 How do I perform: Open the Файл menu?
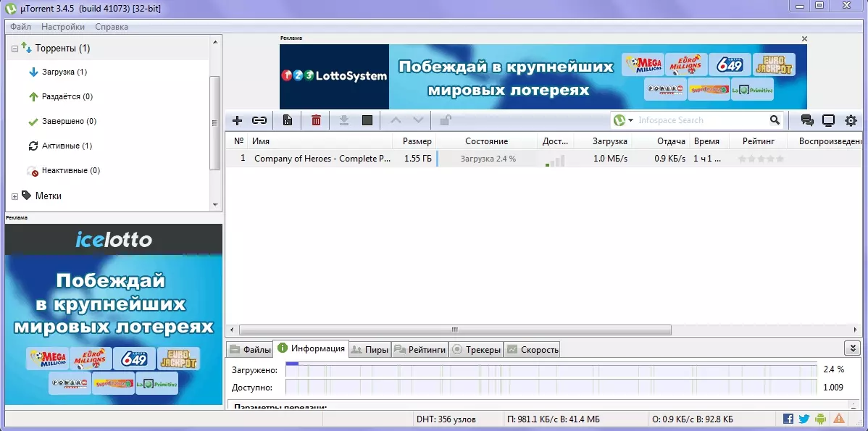coord(20,27)
